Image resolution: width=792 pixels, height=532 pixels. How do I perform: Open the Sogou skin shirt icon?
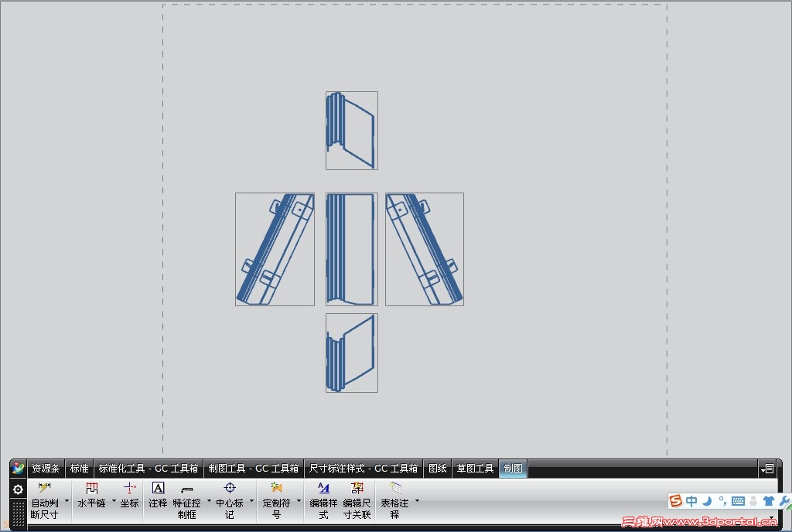(769, 501)
